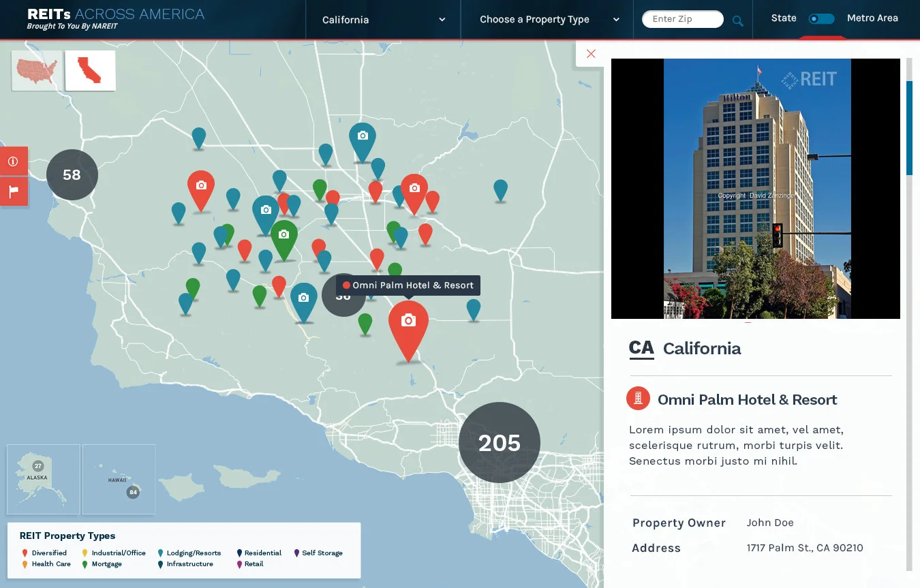Viewport: 920px width, 588px height.
Task: Click the blue scrollbar thumb of details panel
Action: (909, 128)
